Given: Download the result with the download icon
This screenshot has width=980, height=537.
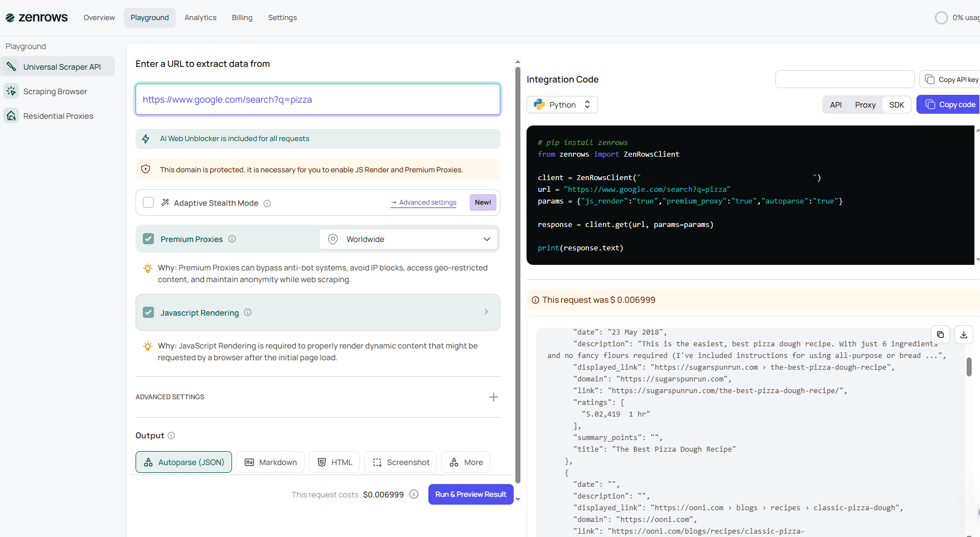Looking at the screenshot, I should tap(963, 335).
